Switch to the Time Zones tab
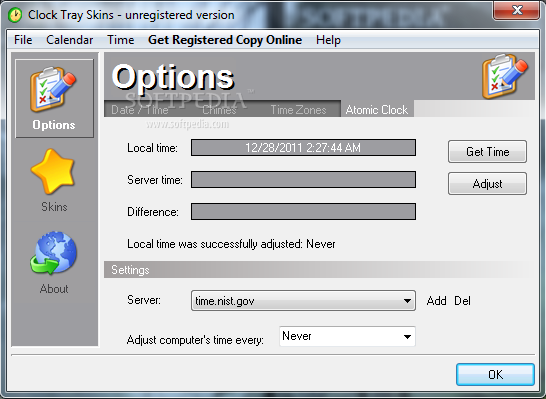This screenshot has height=399, width=546. 298,110
